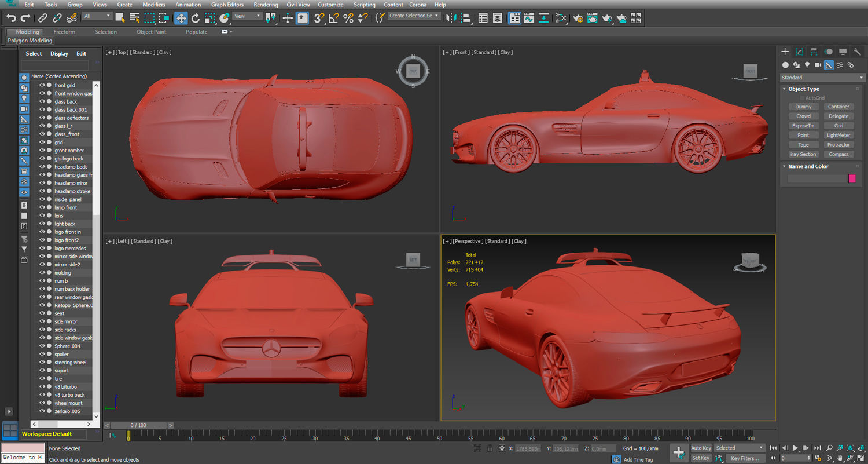Select the Lights category icon in Create panel
The image size is (868, 464).
pos(807,65)
